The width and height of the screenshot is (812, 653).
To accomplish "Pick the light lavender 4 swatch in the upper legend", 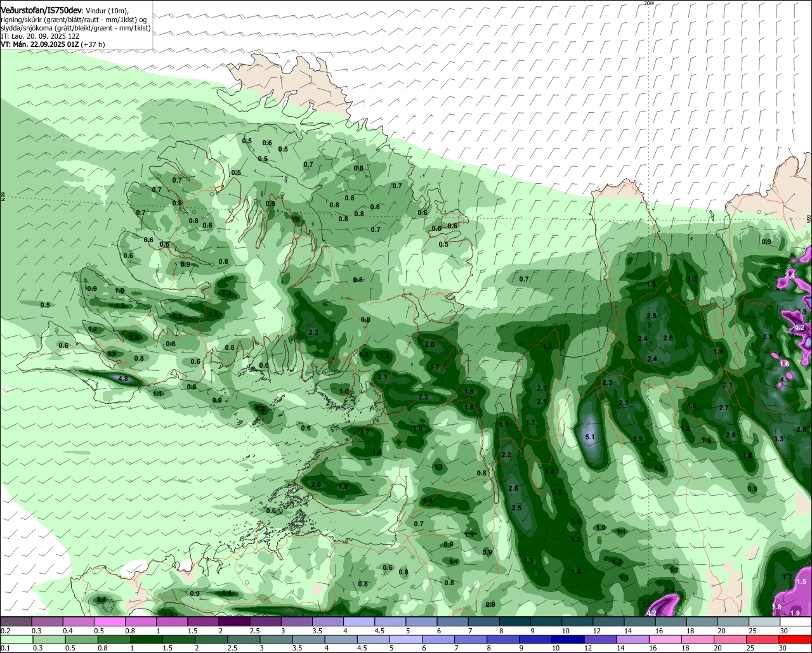I will pos(359,621).
